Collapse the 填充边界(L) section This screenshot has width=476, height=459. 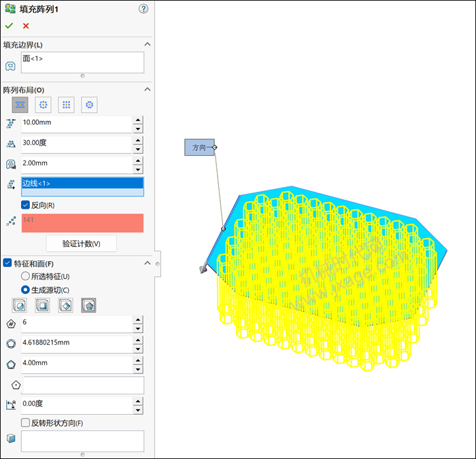pyautogui.click(x=148, y=44)
